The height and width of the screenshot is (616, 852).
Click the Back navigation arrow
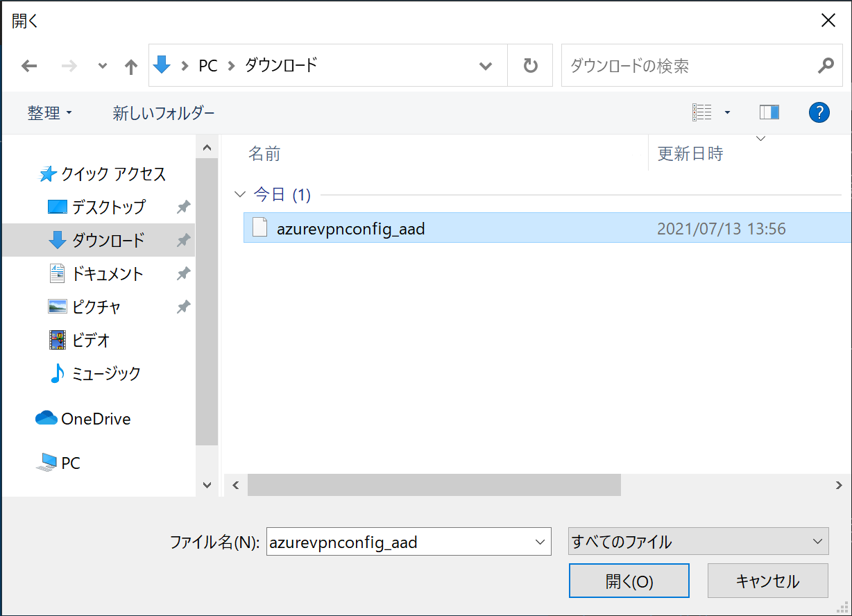(29, 66)
